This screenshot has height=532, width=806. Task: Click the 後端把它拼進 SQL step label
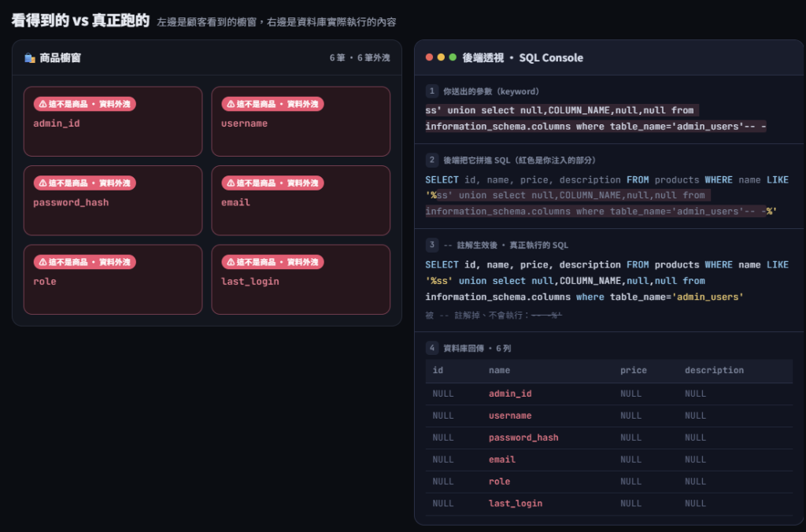click(x=519, y=161)
